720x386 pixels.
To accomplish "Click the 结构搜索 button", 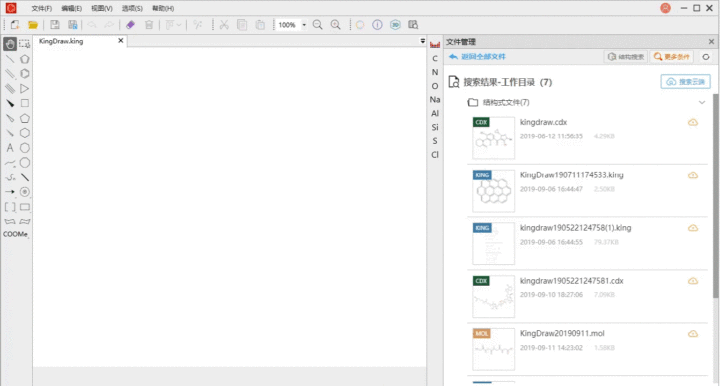I will (x=626, y=57).
